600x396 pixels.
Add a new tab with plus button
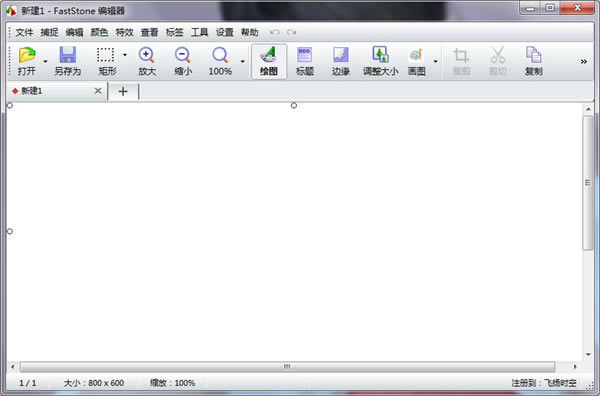coord(123,91)
